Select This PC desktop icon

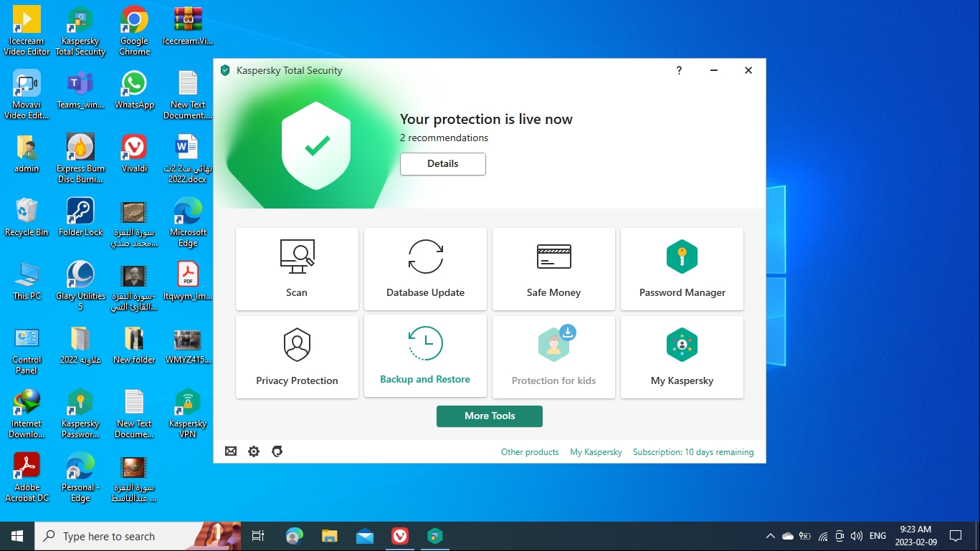coord(27,281)
